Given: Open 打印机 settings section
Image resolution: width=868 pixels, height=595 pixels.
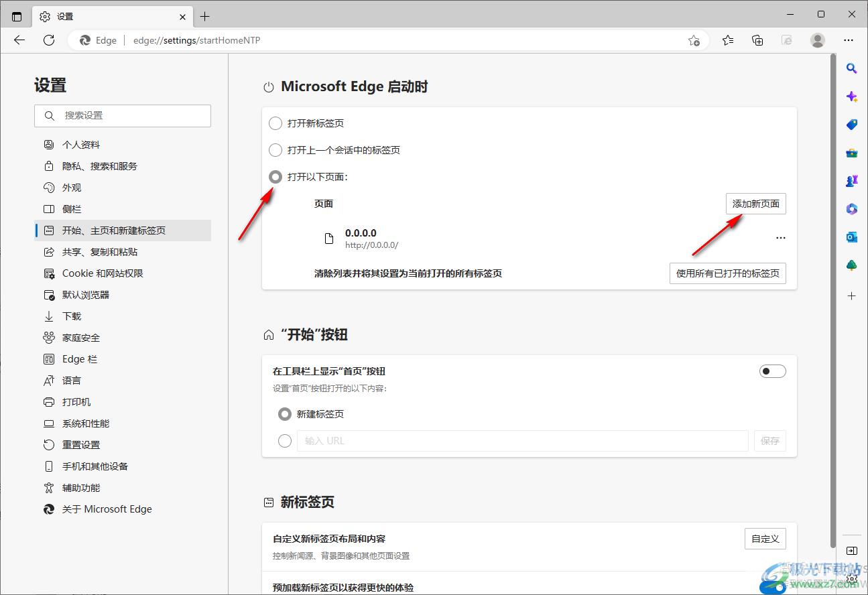Looking at the screenshot, I should pos(123,402).
